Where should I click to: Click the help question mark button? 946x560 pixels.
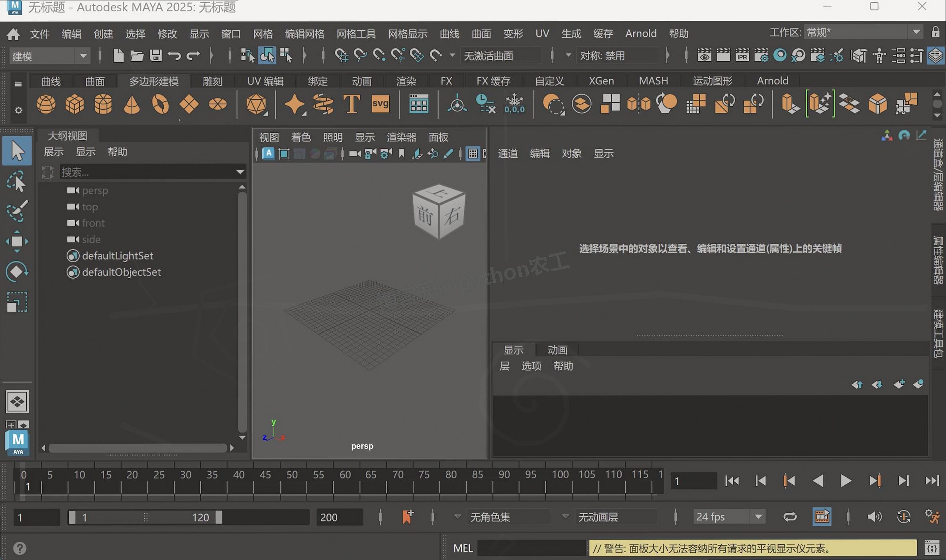tap(19, 548)
